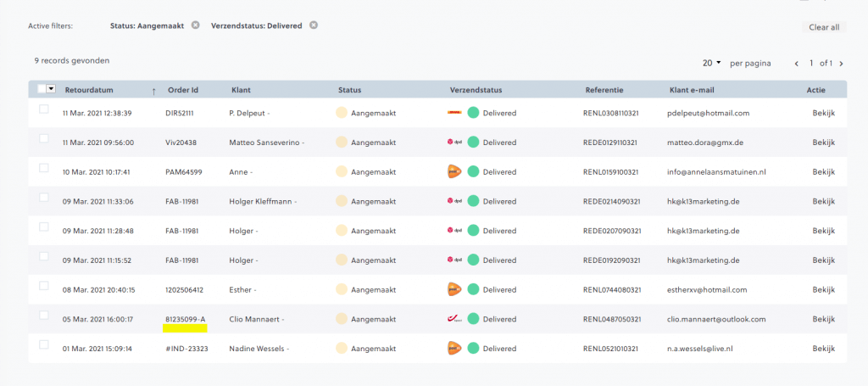Go to the next page of results
This screenshot has height=386, width=868.
pos(843,64)
